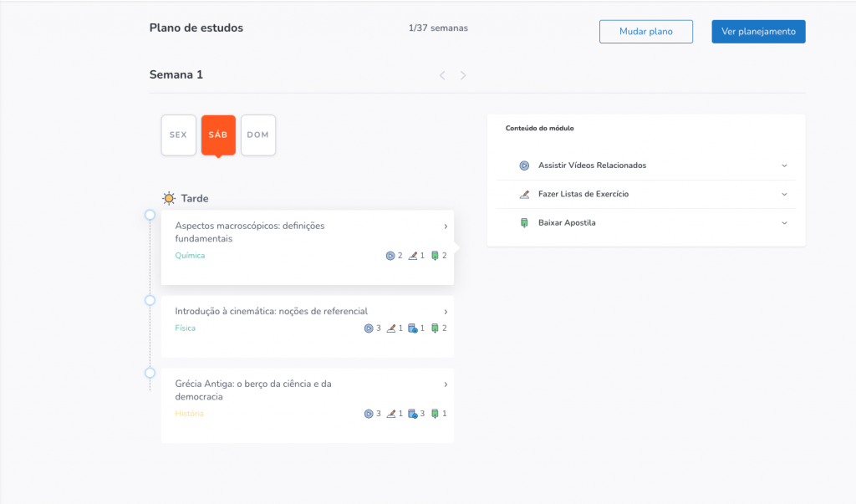856x504 pixels.
Task: Click apostila icon on Física card
Action: click(x=435, y=328)
